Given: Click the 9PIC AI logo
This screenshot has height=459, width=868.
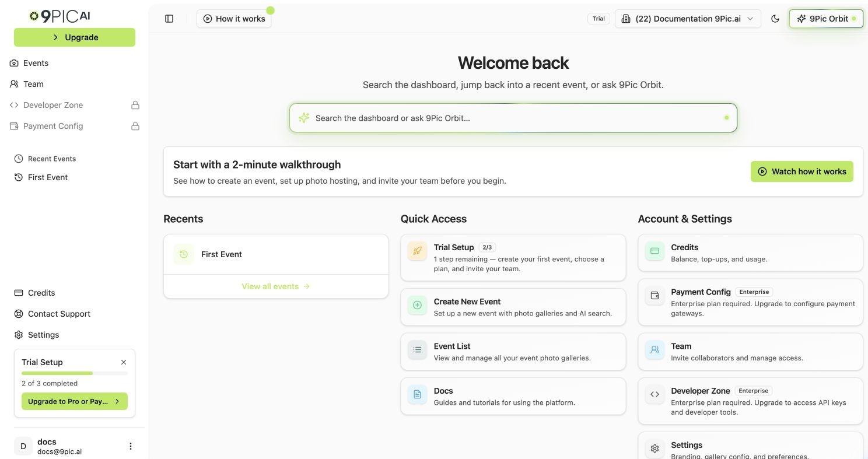Looking at the screenshot, I should (60, 16).
